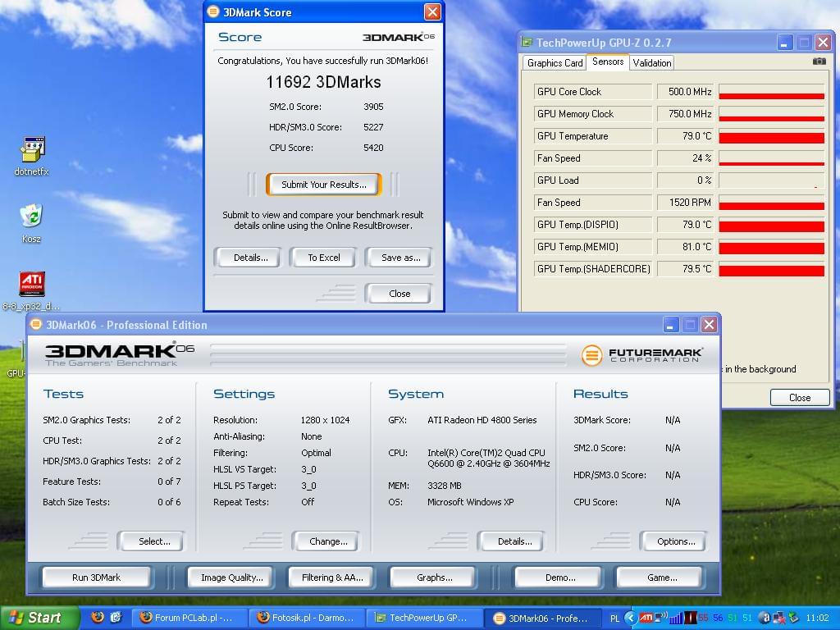840x630 pixels.
Task: Switch to Forum PCLab.pl taskbar window
Action: pyautogui.click(x=186, y=618)
